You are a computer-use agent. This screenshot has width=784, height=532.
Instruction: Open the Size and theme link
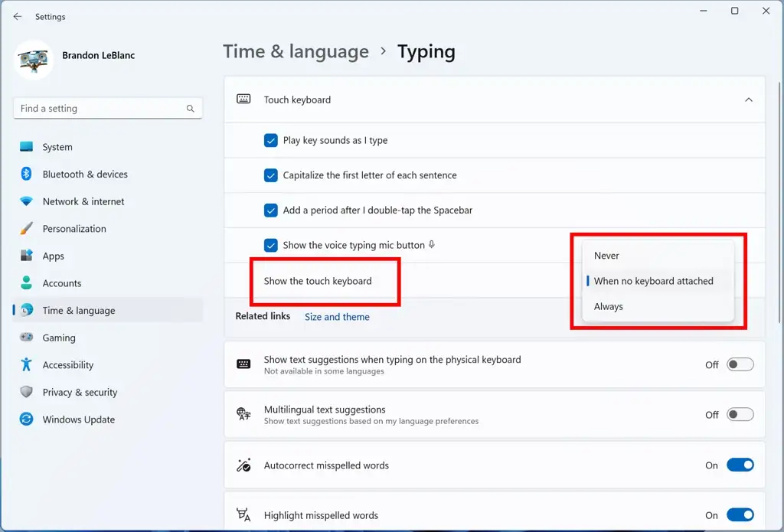[x=337, y=316]
